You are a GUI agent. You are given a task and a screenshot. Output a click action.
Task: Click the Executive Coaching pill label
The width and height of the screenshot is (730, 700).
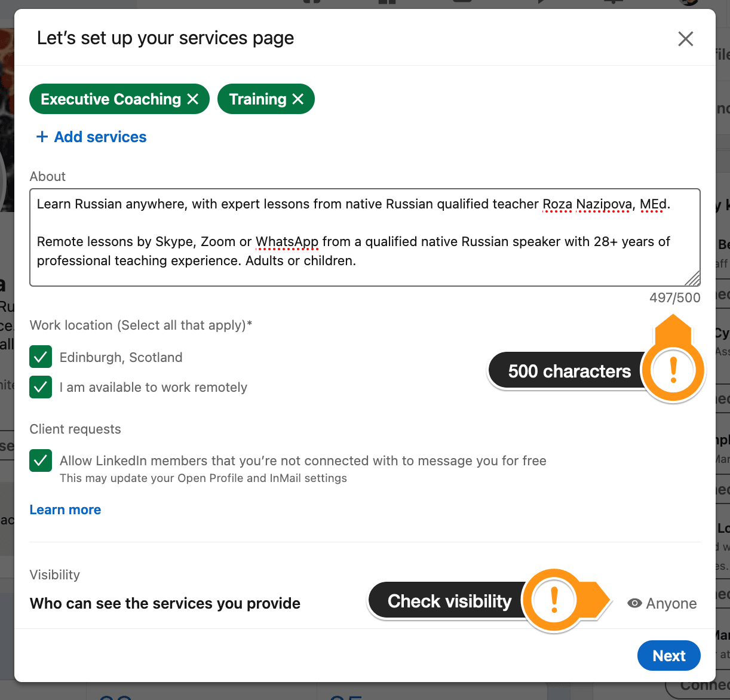(111, 99)
